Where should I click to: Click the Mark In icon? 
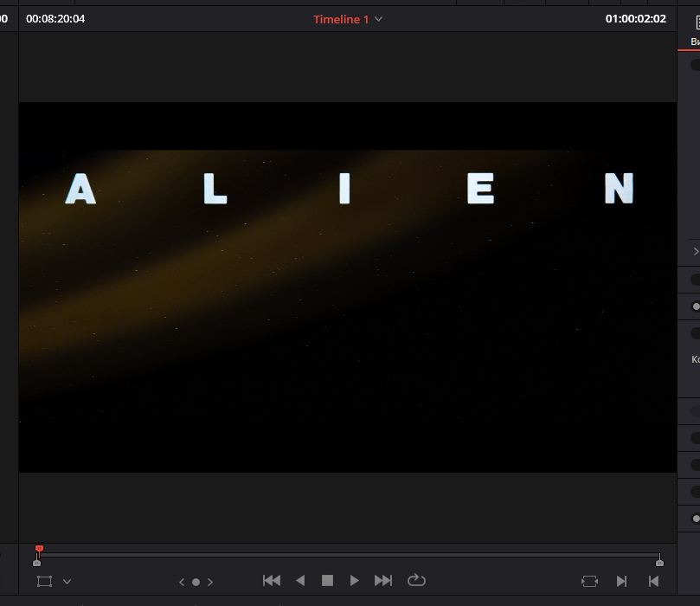click(x=621, y=581)
